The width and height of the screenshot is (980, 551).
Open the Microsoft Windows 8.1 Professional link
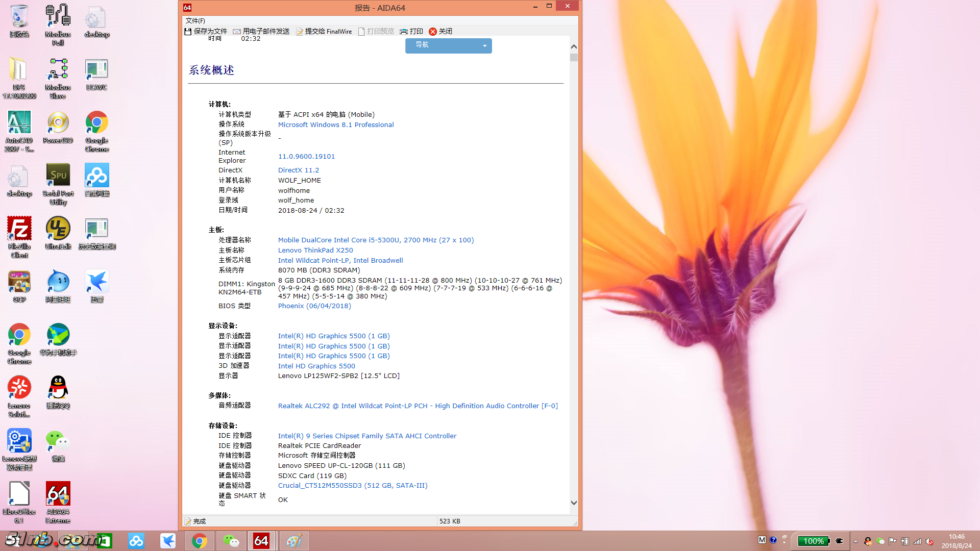(336, 125)
